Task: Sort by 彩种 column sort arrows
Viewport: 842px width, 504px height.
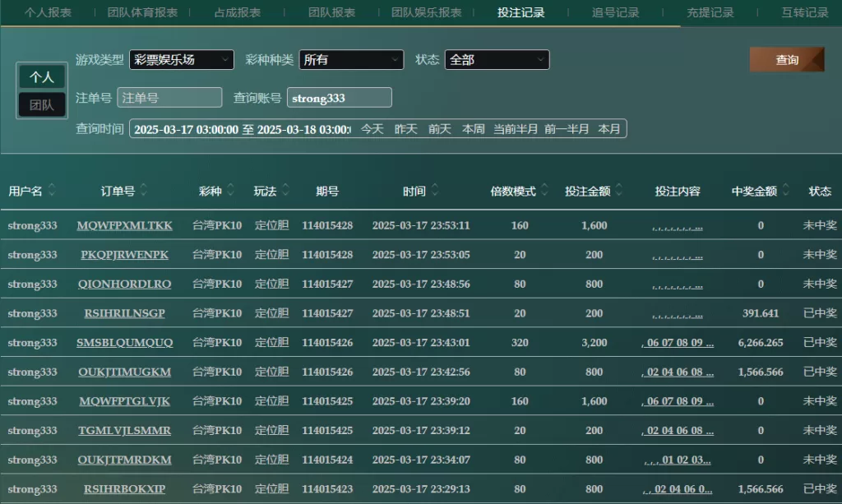Action: (x=232, y=191)
